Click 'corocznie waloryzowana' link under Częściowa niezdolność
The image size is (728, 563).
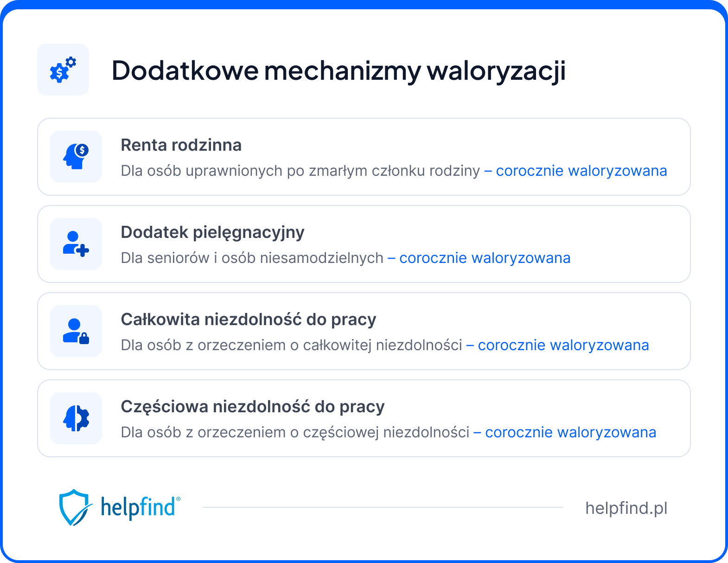click(x=570, y=433)
